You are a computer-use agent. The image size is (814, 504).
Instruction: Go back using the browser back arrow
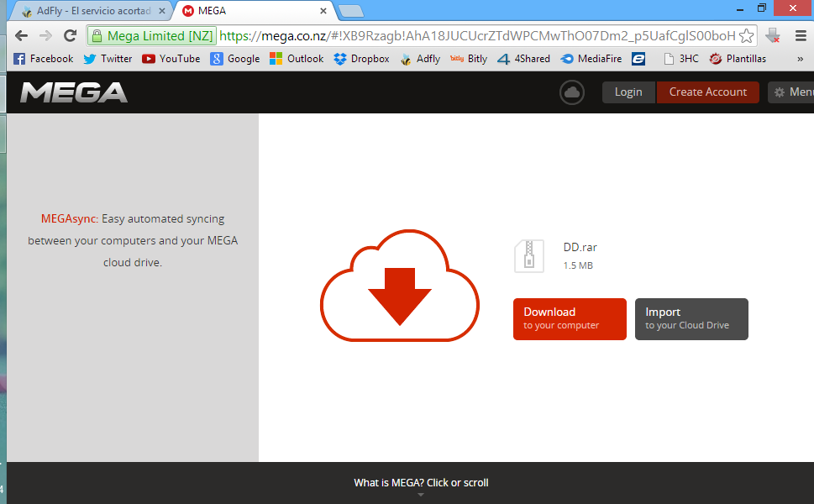pyautogui.click(x=21, y=36)
